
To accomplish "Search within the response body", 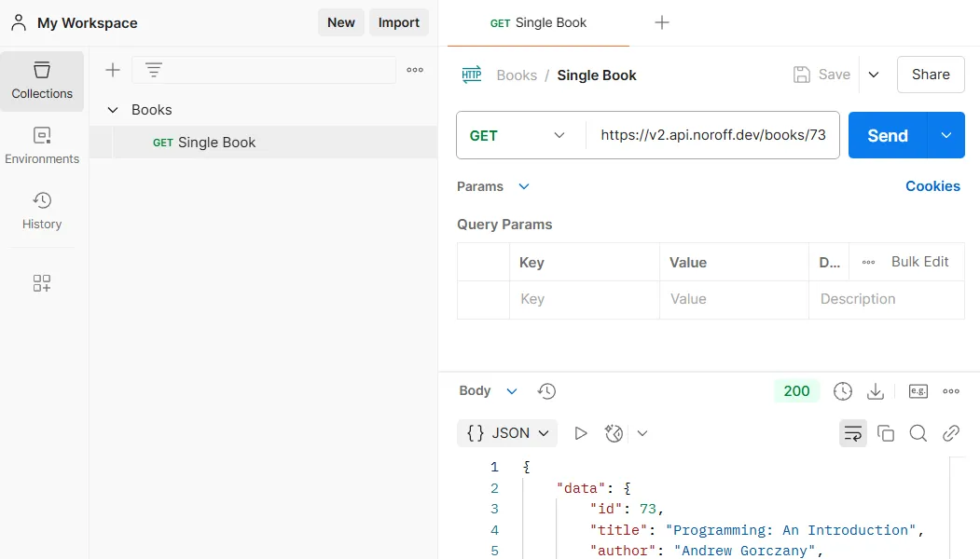I will (x=918, y=433).
